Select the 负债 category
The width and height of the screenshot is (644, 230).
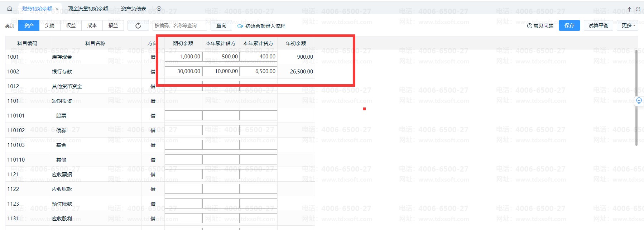pos(50,25)
